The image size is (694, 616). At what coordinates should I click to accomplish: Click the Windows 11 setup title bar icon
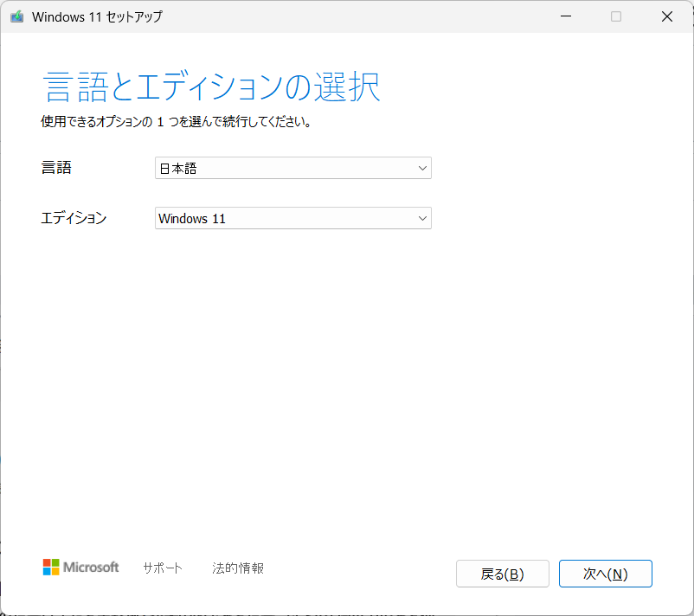(x=16, y=16)
